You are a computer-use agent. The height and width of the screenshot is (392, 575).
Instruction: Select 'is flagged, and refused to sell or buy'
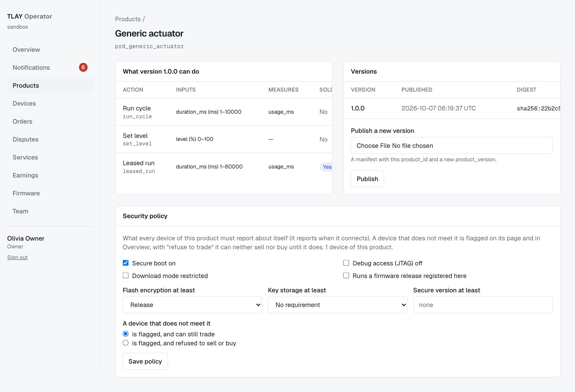coord(126,343)
